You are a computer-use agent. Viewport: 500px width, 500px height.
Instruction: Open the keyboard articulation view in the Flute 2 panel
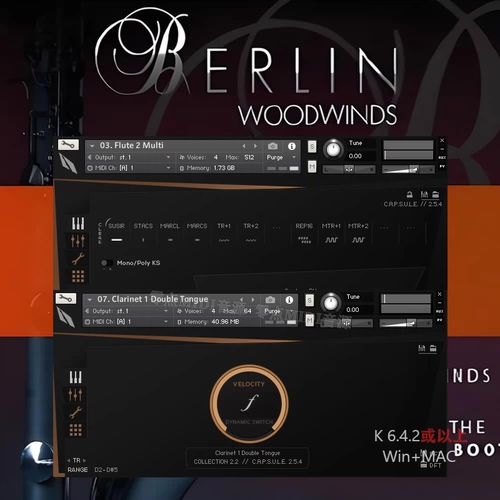point(78,223)
